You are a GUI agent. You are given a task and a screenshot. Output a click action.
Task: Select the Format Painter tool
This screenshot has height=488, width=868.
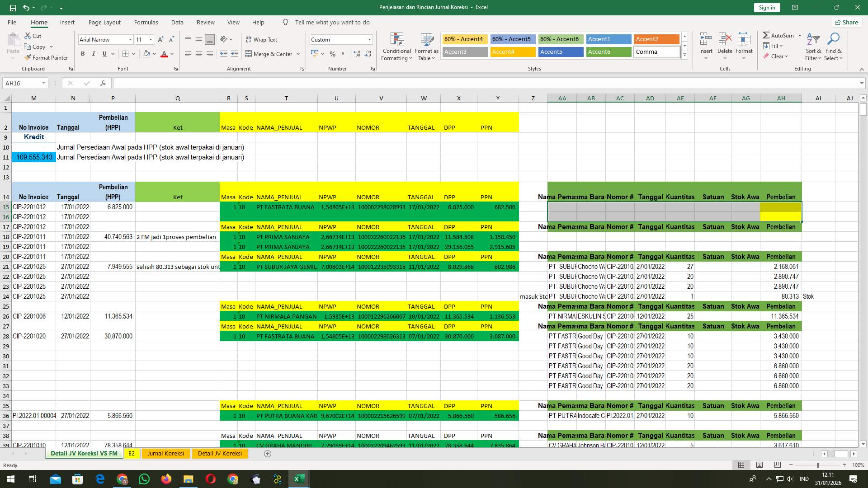(x=47, y=57)
